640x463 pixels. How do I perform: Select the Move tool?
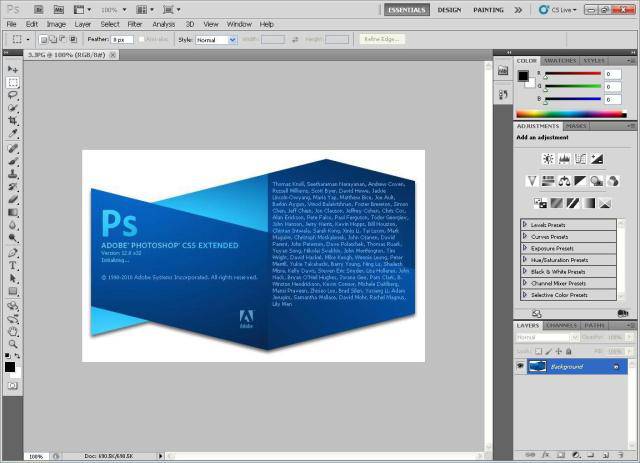tap(13, 69)
